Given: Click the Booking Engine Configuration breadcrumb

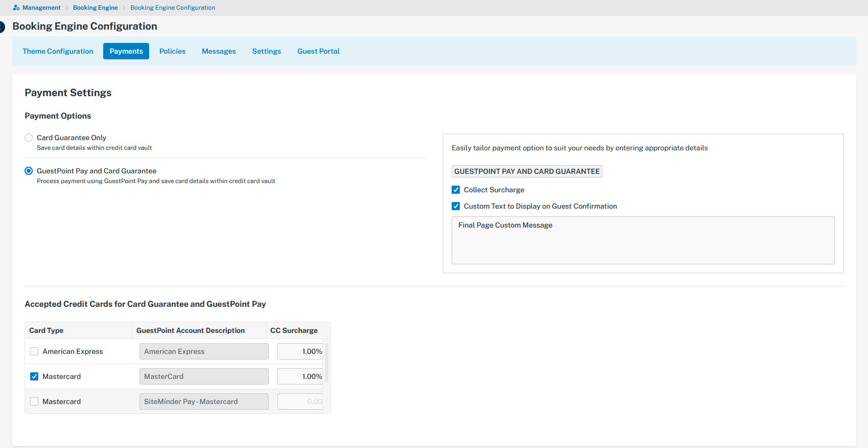Looking at the screenshot, I should (x=173, y=8).
